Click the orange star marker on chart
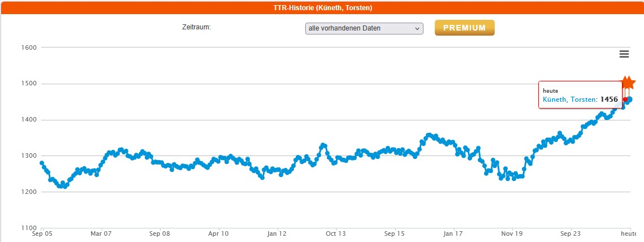The height and width of the screenshot is (242, 644). click(628, 83)
